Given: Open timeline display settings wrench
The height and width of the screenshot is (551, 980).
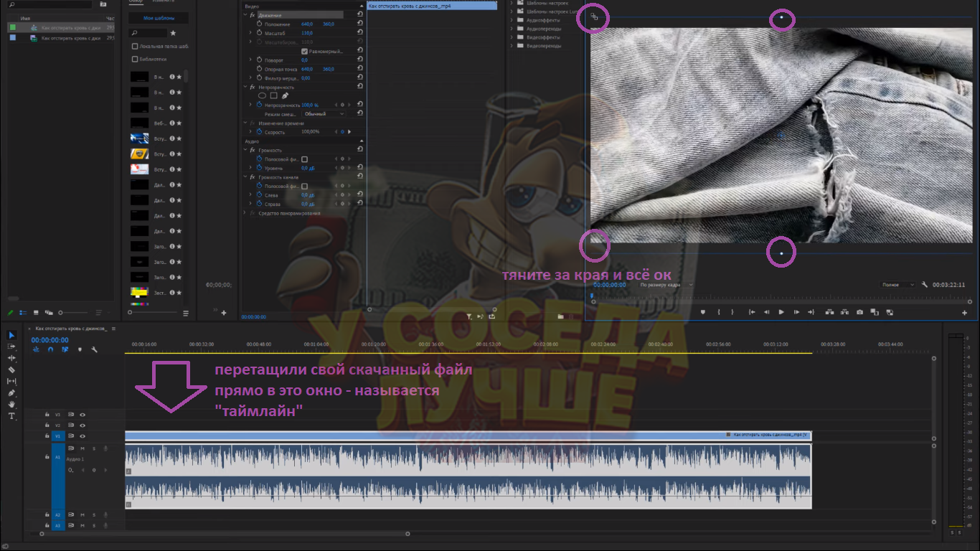Looking at the screenshot, I should [x=94, y=349].
